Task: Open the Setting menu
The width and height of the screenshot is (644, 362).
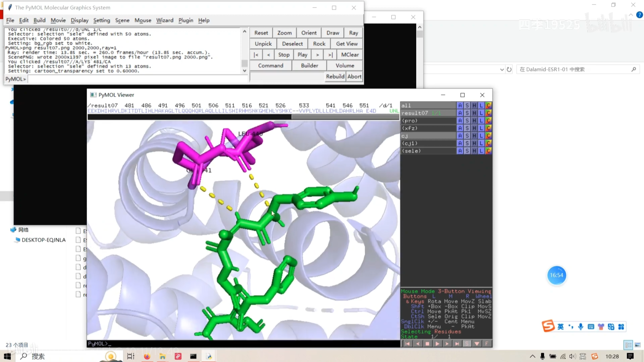Action: (x=102, y=20)
